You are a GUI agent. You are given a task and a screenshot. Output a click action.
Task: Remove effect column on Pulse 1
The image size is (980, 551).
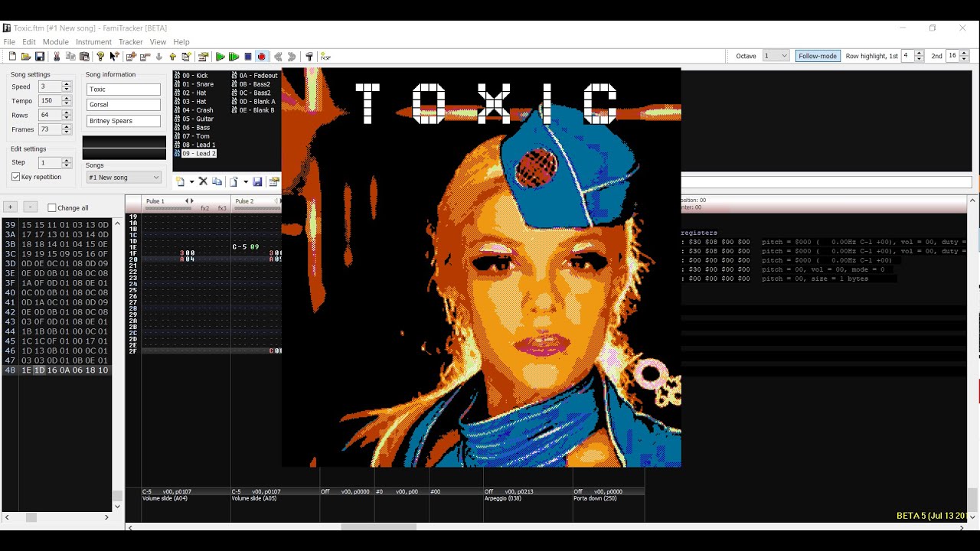[x=187, y=201]
